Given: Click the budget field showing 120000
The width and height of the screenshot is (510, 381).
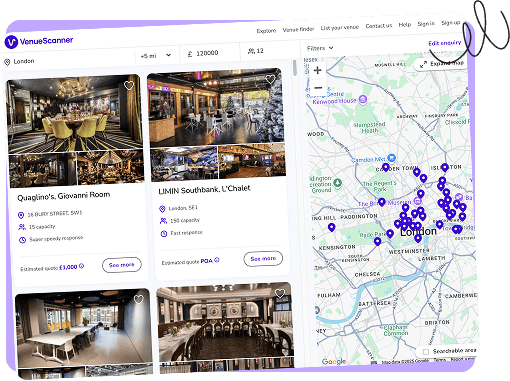Looking at the screenshot, I should tap(209, 53).
